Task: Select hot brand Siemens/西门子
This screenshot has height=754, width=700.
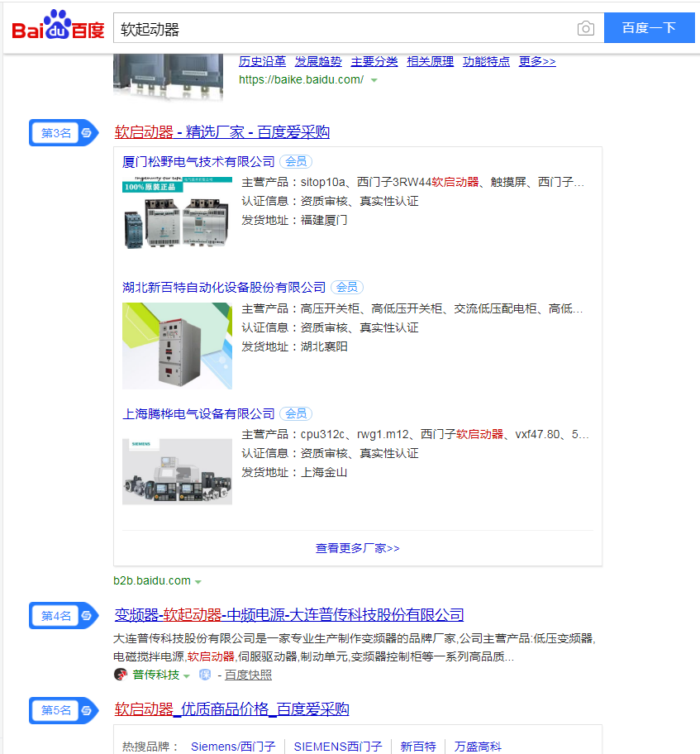Action: pyautogui.click(x=233, y=747)
